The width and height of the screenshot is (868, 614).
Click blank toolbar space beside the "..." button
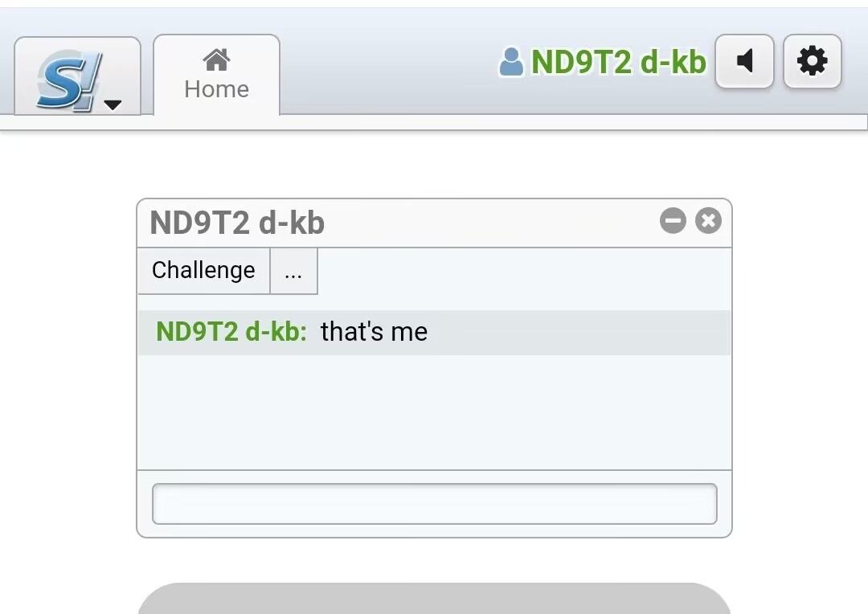tap(523, 272)
